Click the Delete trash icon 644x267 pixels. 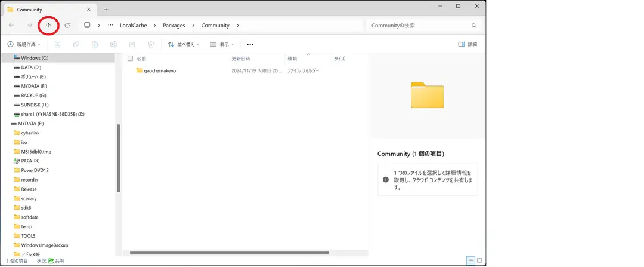tap(151, 44)
